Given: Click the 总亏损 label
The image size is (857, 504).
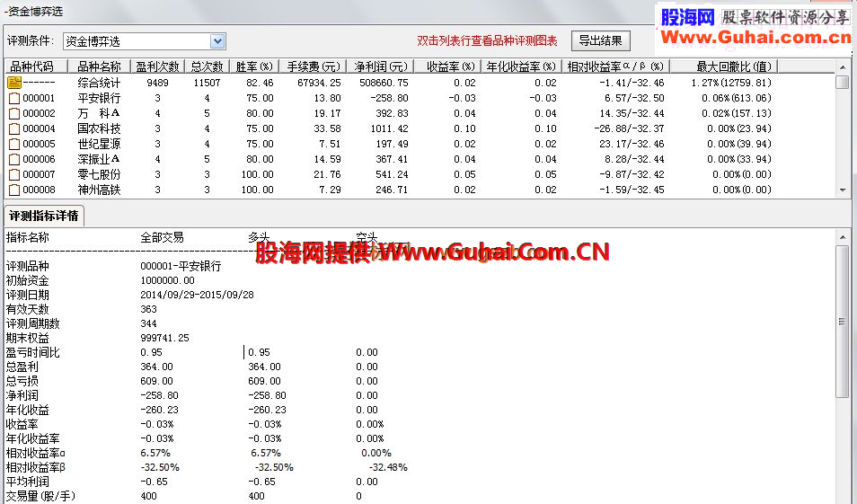Looking at the screenshot, I should point(22,381).
